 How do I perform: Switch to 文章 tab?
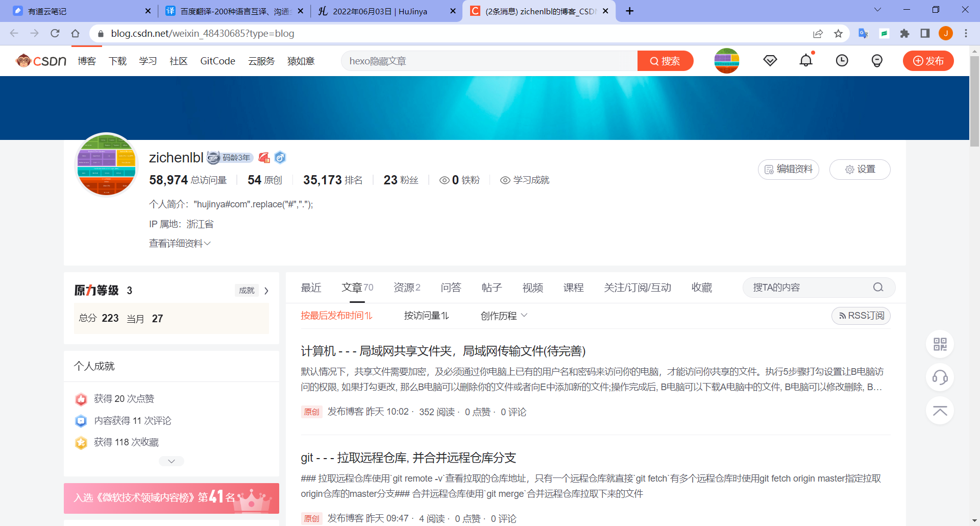(x=357, y=288)
